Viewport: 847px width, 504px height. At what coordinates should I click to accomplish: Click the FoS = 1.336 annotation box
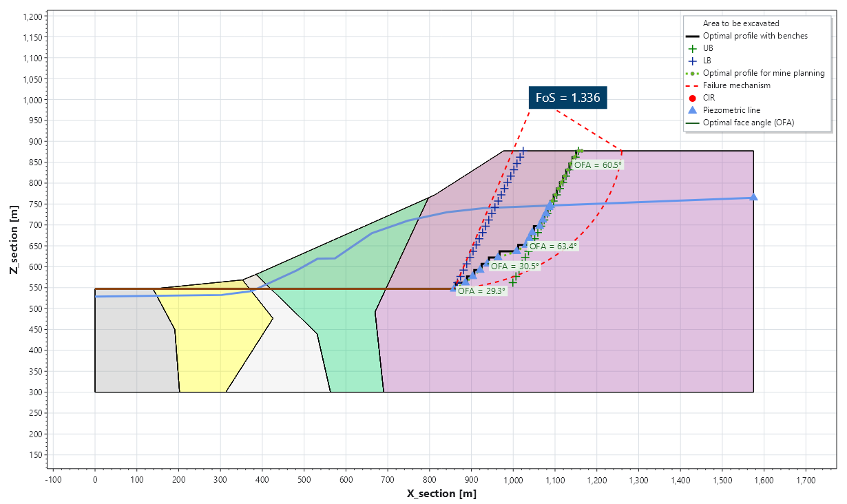(x=569, y=98)
